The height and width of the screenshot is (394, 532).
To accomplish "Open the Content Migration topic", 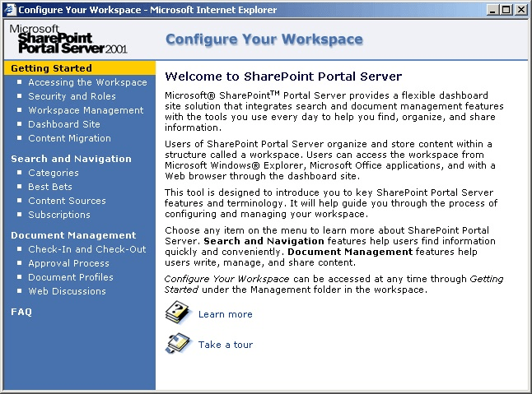I will tap(69, 138).
